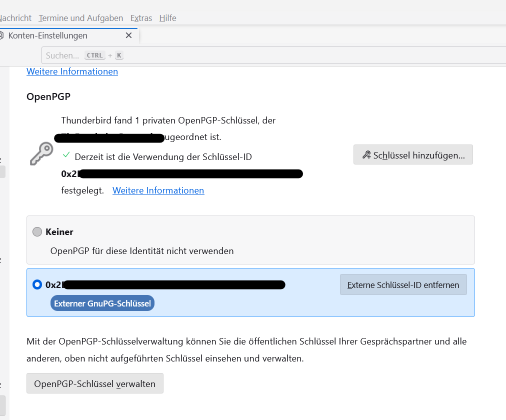Select the Keiner radio option
Screen dimensions: 506x420
37,232
